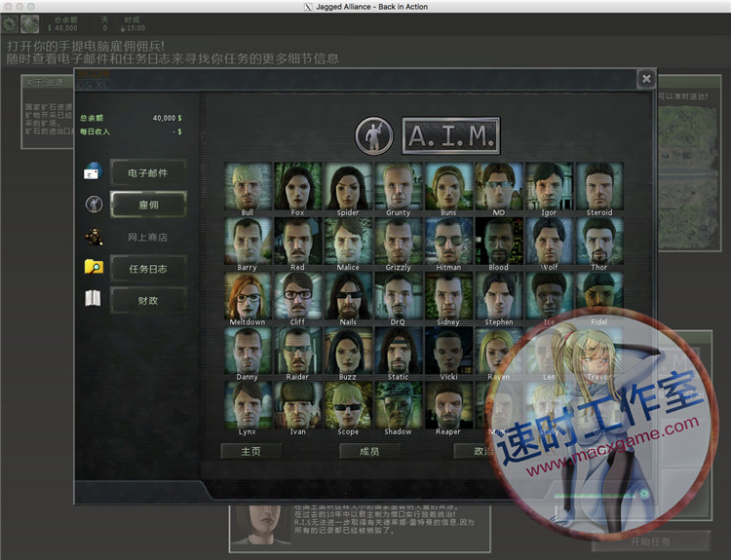Open the settings gear icon in top bar
731x560 pixels.
[x=10, y=24]
